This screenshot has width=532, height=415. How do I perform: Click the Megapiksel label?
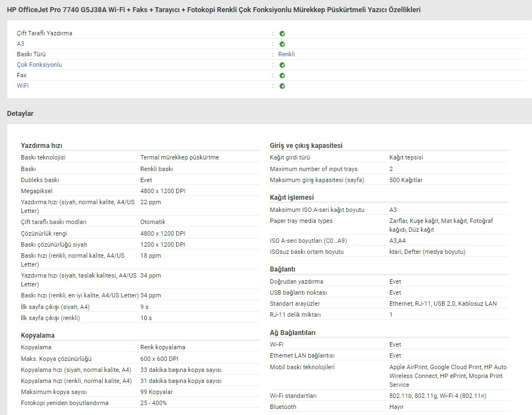tap(36, 191)
